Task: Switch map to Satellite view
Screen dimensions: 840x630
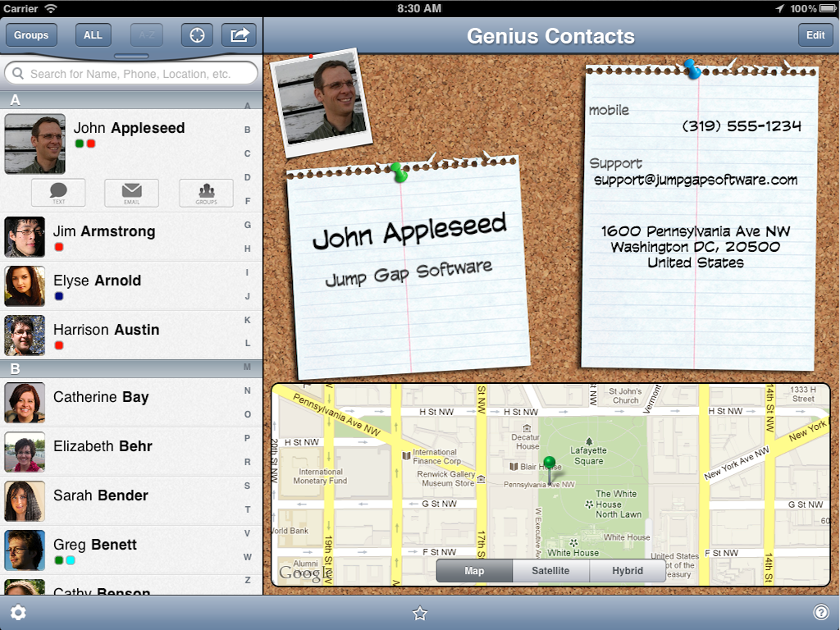Action: coord(550,571)
